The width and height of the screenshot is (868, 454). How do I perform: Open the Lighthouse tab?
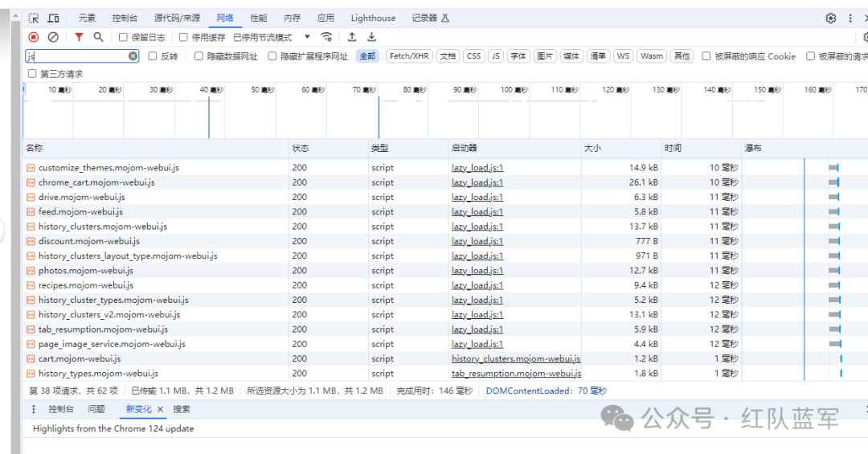pos(373,18)
